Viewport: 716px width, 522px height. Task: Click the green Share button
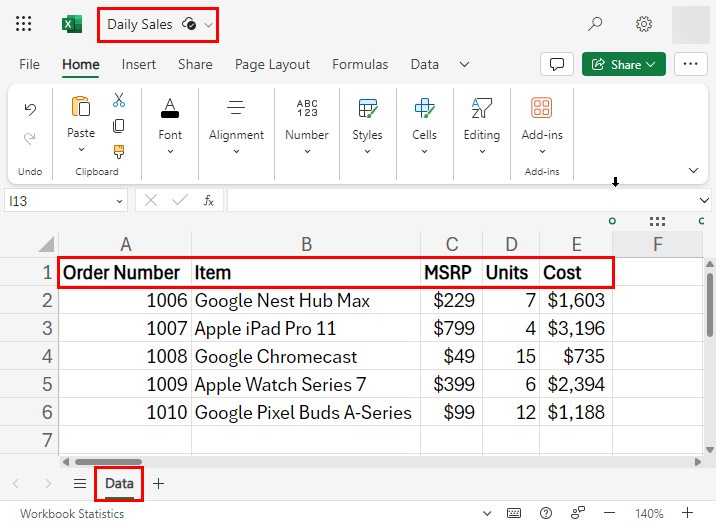[x=623, y=64]
